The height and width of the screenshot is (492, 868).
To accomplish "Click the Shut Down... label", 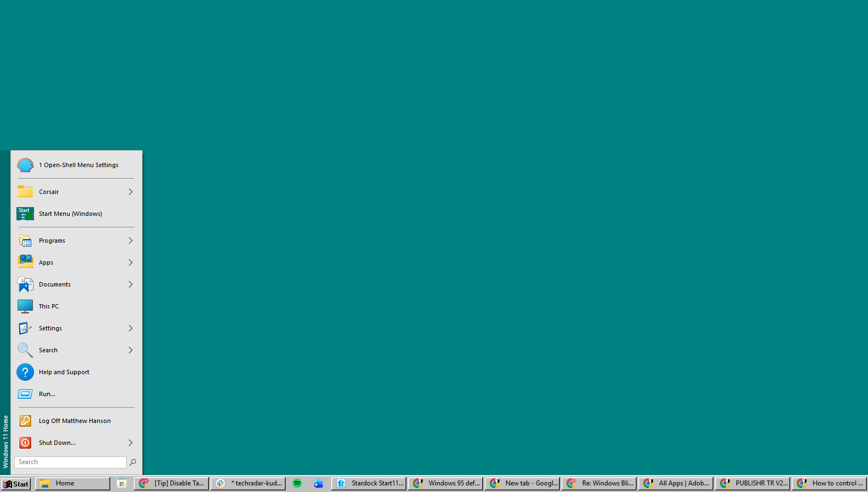I will (57, 443).
